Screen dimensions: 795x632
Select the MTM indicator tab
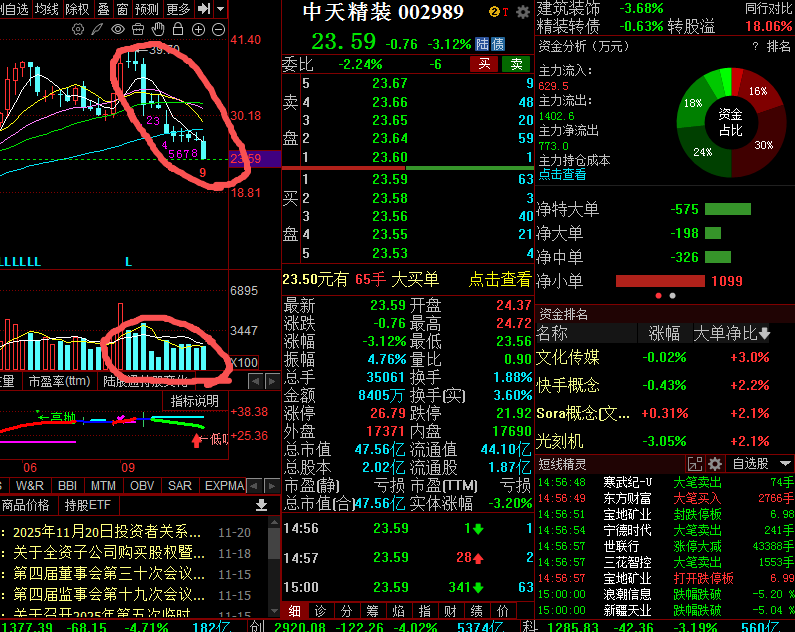(103, 486)
